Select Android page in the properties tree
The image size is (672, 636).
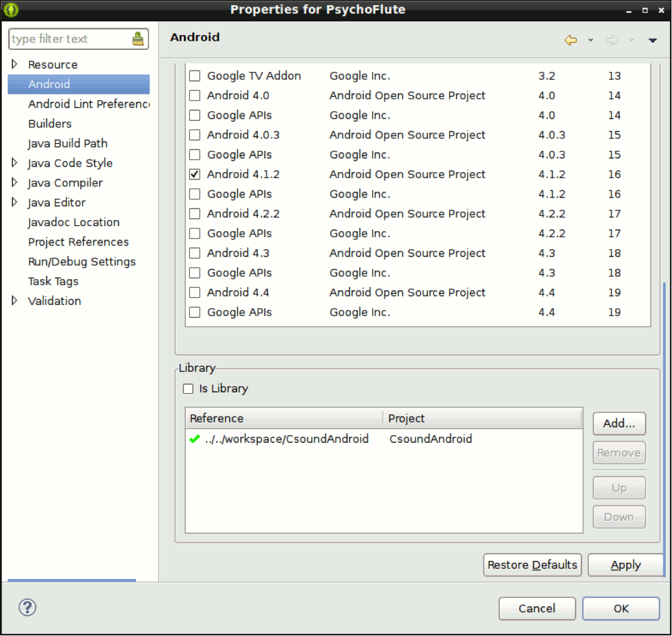coord(78,84)
